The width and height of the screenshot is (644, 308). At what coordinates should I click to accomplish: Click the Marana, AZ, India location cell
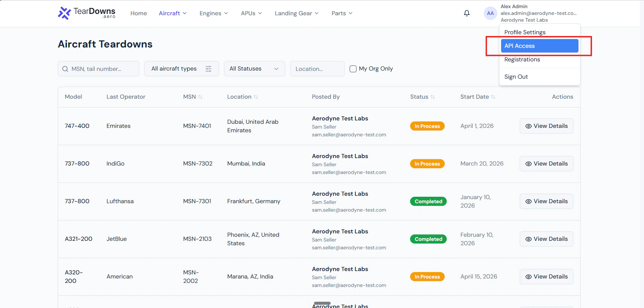(250, 276)
